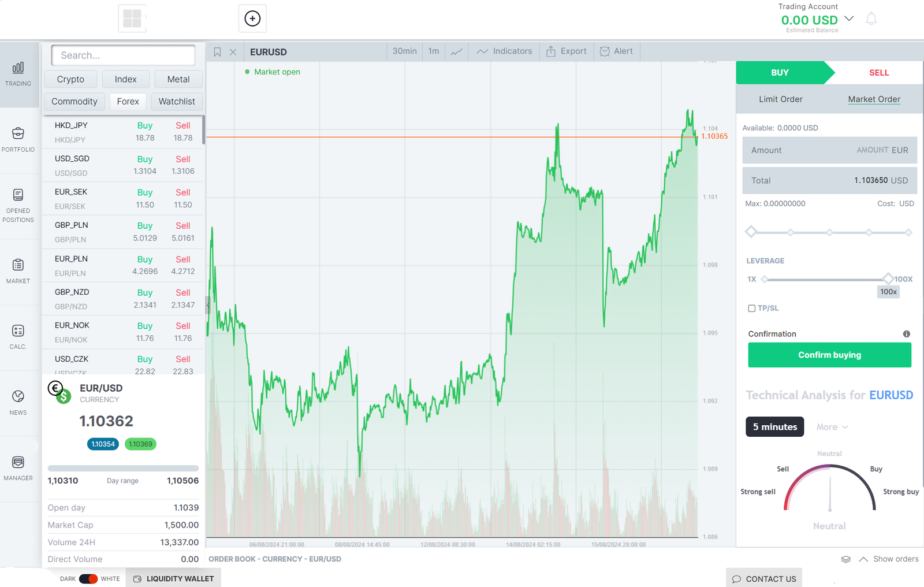The height and width of the screenshot is (587, 924).
Task: Click the bookmark icon beside EURUSD
Action: 217,52
